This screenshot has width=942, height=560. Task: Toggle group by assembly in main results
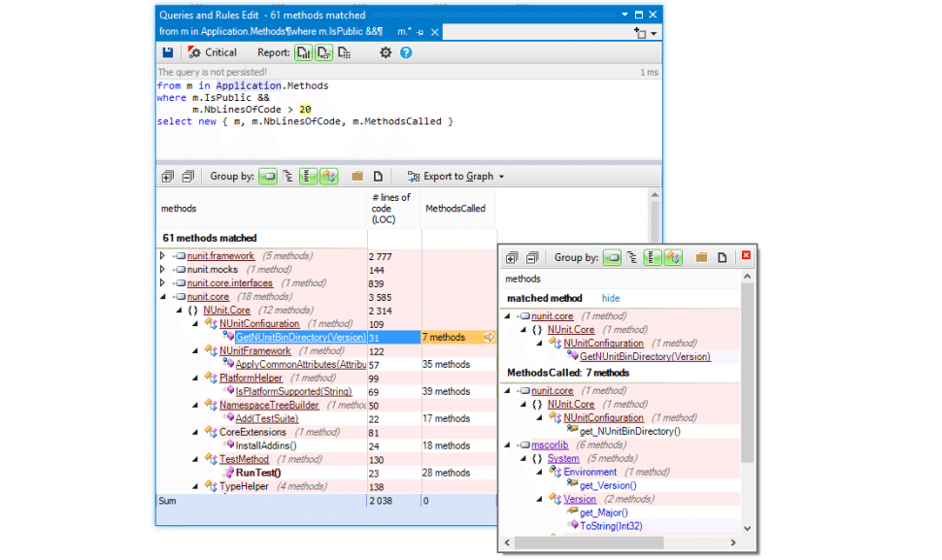click(268, 177)
